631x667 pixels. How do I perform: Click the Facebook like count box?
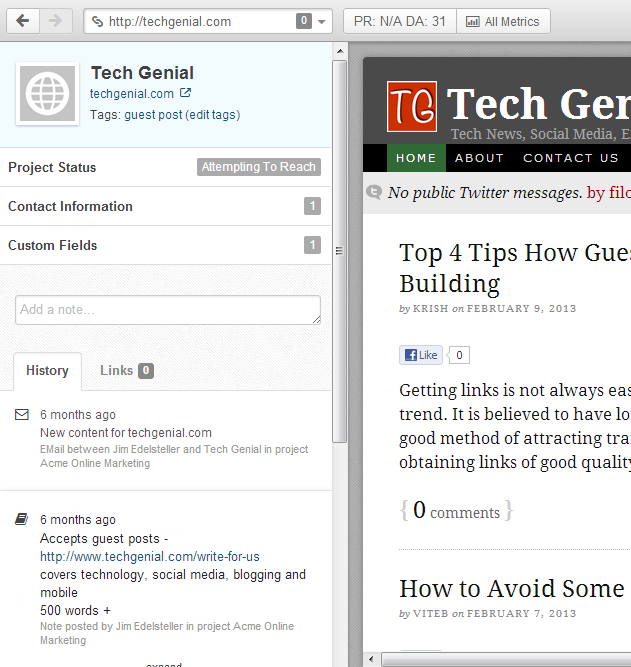pyautogui.click(x=459, y=355)
